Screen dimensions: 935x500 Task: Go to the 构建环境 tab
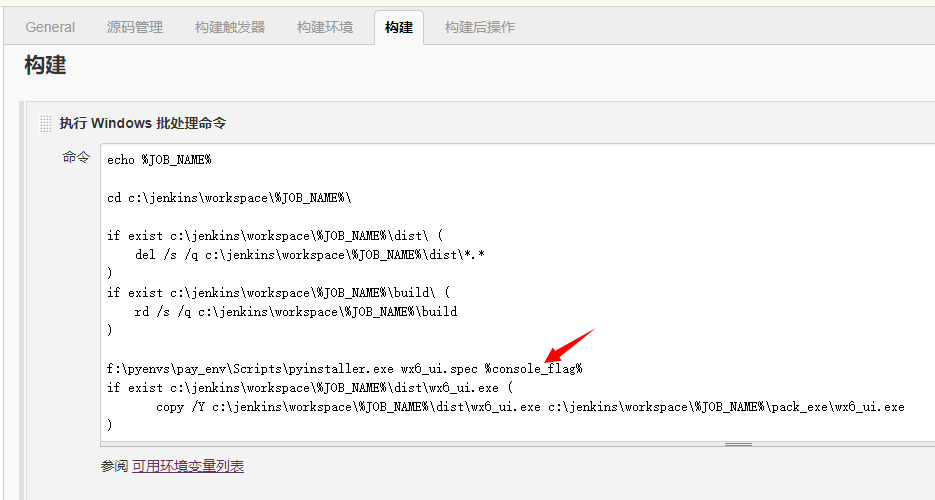[x=325, y=27]
